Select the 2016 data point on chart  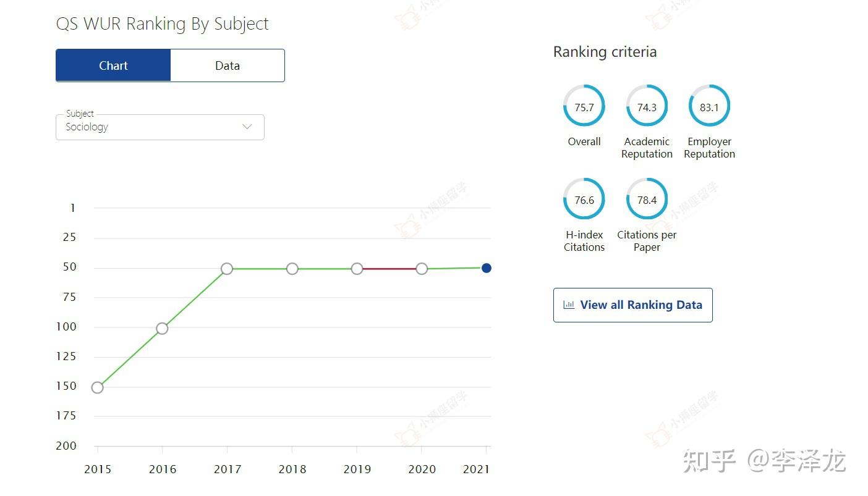(162, 329)
